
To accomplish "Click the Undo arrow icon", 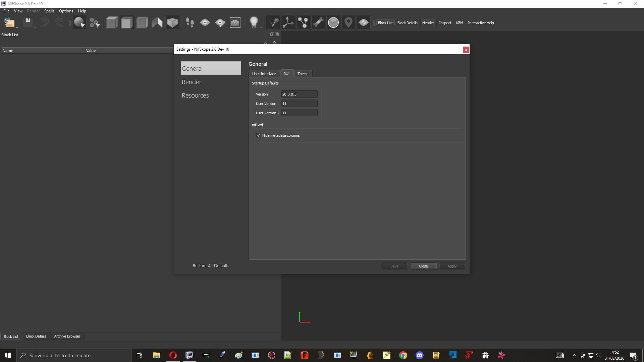I will (x=45, y=22).
